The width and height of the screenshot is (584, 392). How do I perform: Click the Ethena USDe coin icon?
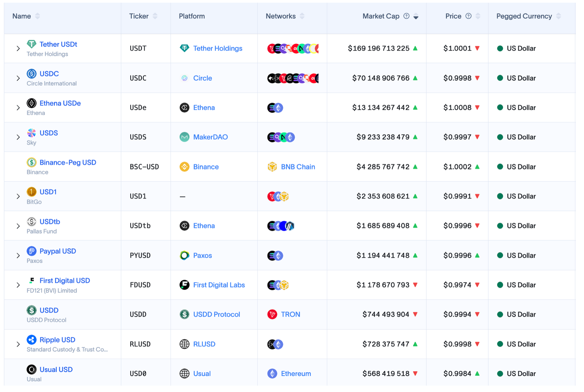pos(32,103)
